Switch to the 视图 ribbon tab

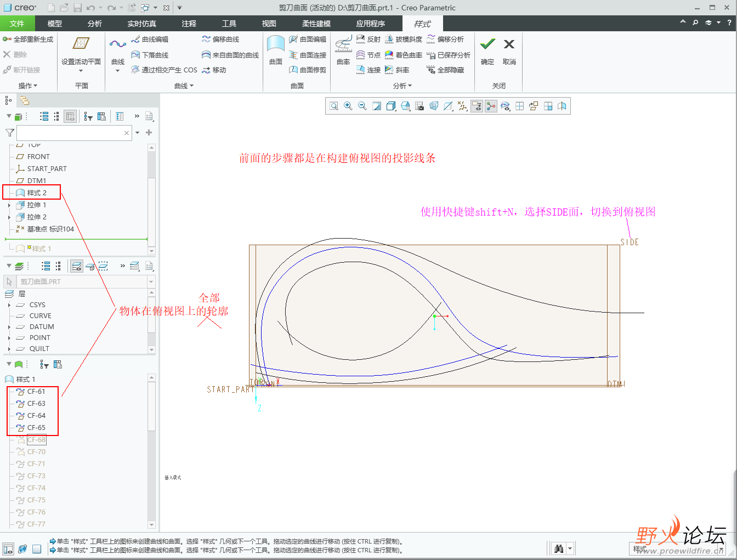point(269,24)
